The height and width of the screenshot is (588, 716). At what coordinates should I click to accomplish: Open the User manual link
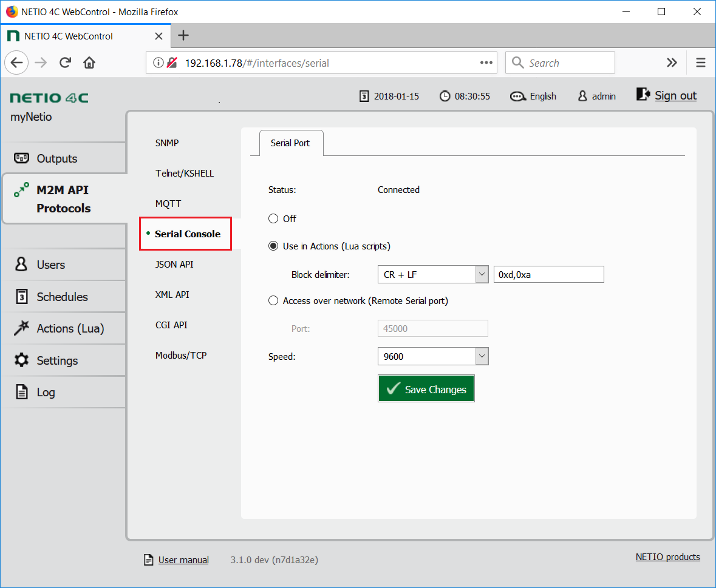[183, 559]
